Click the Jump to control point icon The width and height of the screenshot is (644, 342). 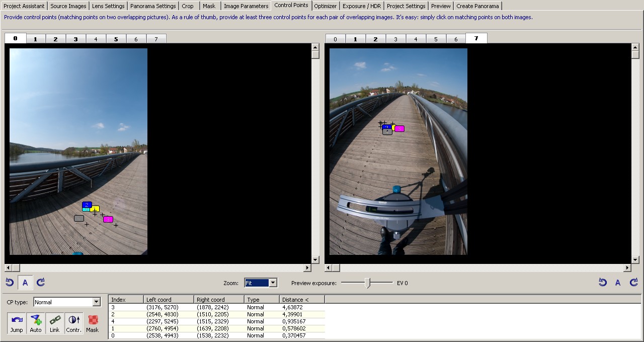click(x=17, y=323)
